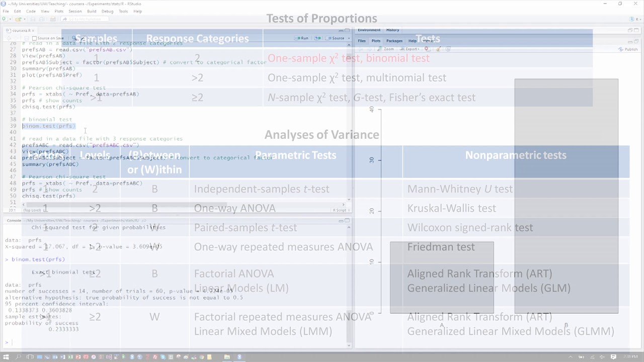Open the Session menu

[x=75, y=11]
